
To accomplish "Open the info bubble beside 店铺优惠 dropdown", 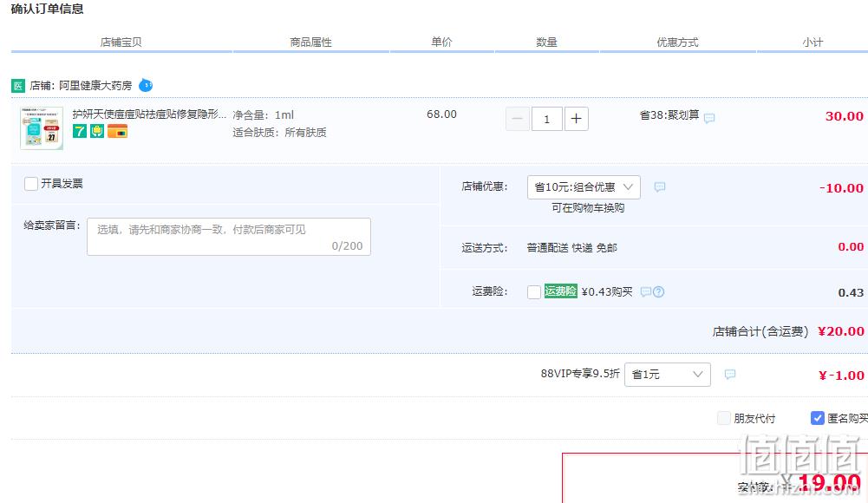I will 660,187.
